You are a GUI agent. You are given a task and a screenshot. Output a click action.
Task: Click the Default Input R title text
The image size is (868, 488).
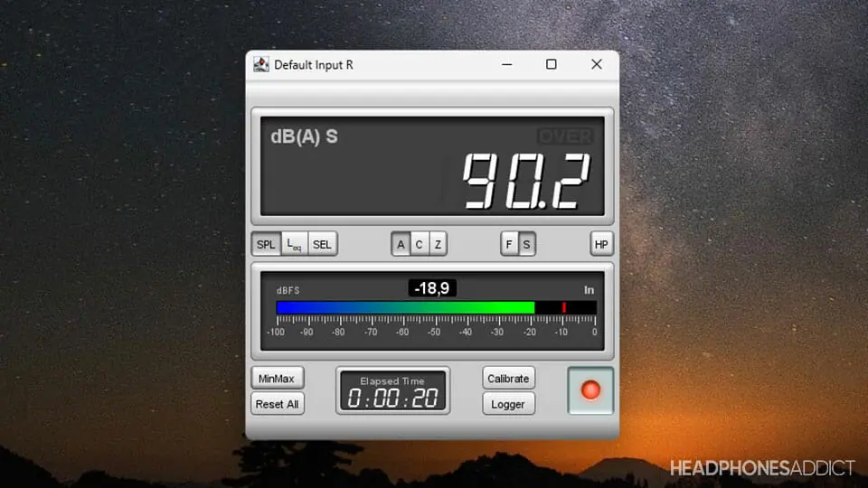(314, 65)
